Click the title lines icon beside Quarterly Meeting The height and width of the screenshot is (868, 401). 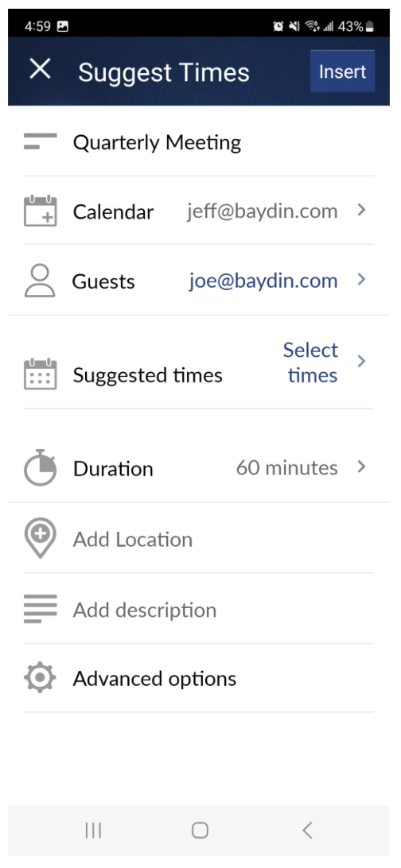(x=40, y=141)
